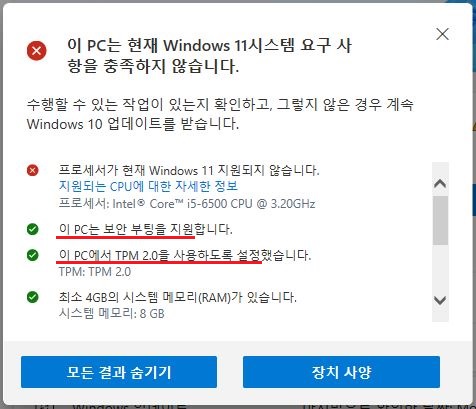Click the scrollbar down arrow in results list
Viewport: 476px width, 409px height.
(440, 301)
